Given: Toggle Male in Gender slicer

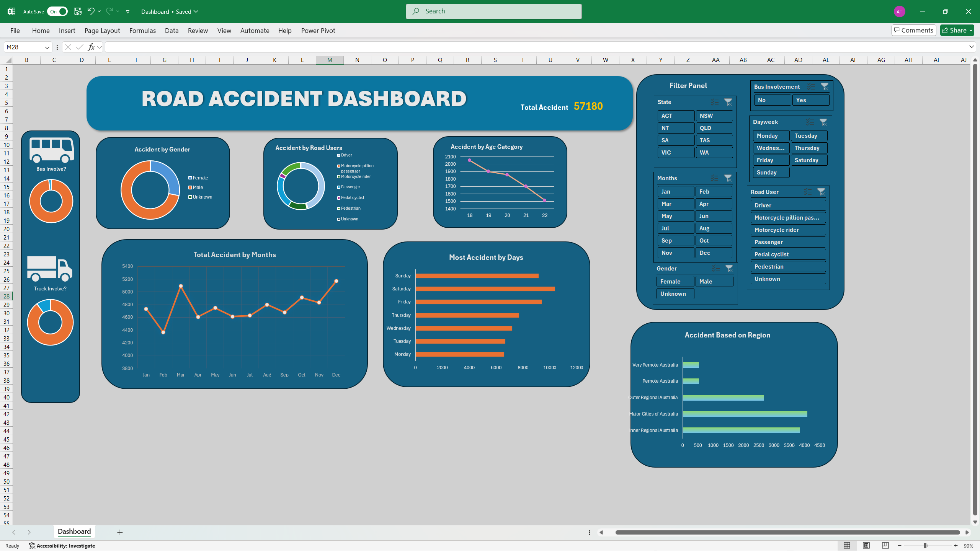Looking at the screenshot, I should click(x=714, y=282).
